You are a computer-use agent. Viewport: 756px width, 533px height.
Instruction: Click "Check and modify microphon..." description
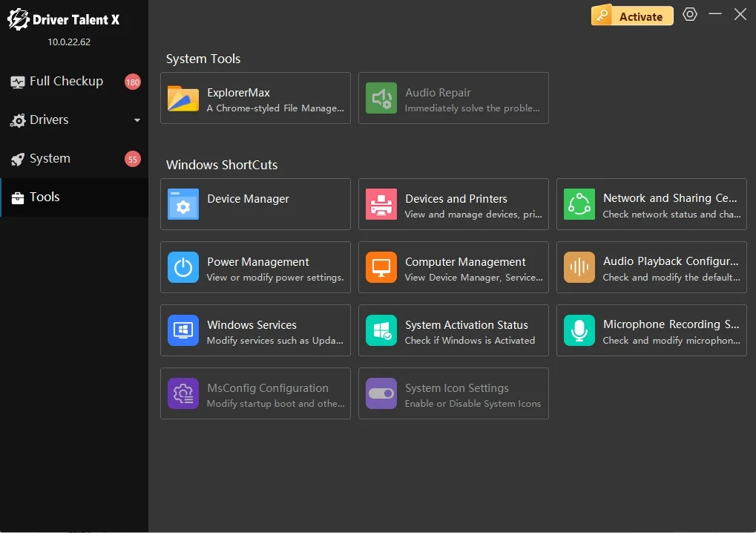[671, 341]
